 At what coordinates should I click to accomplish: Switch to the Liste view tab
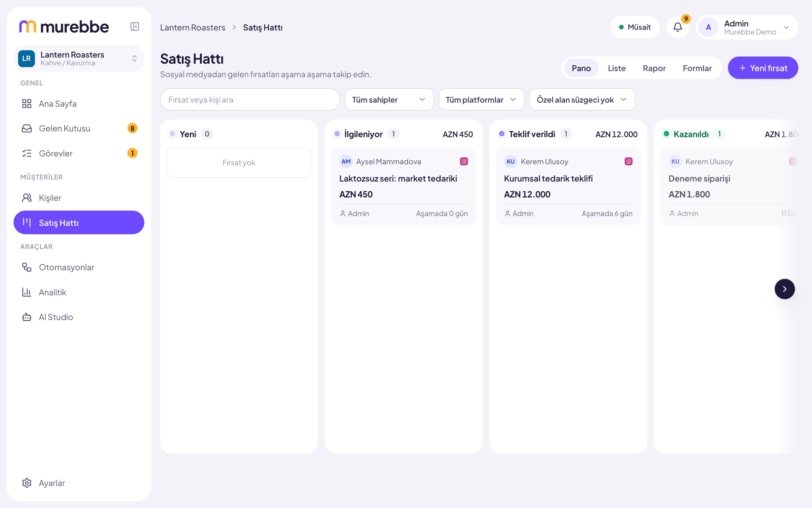(616, 68)
